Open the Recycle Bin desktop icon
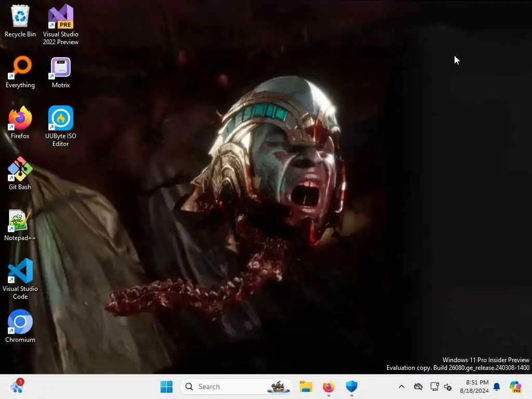 tap(20, 21)
